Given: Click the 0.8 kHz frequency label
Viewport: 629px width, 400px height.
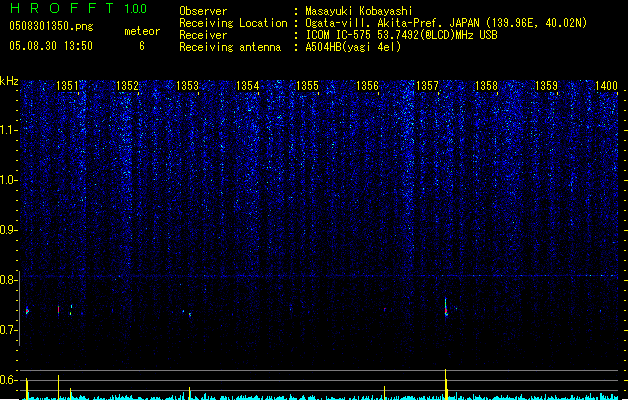Looking at the screenshot, I should point(8,280).
